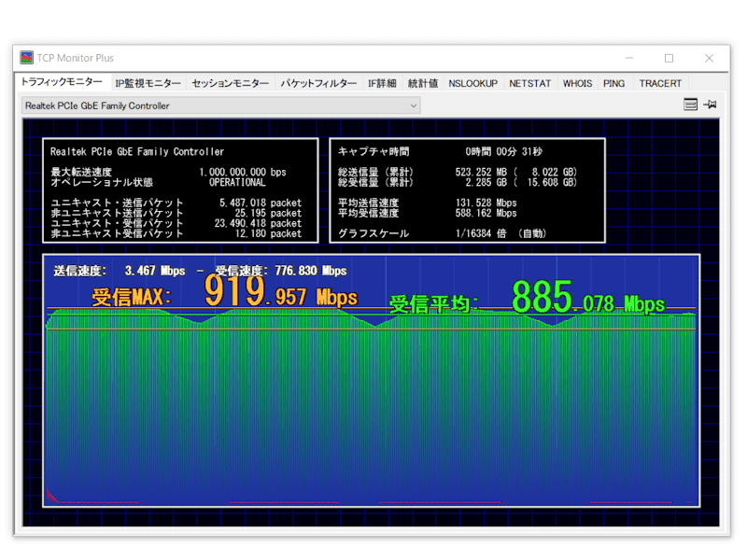
Task: Open the list view icon beside adapter dropdown
Action: [690, 105]
